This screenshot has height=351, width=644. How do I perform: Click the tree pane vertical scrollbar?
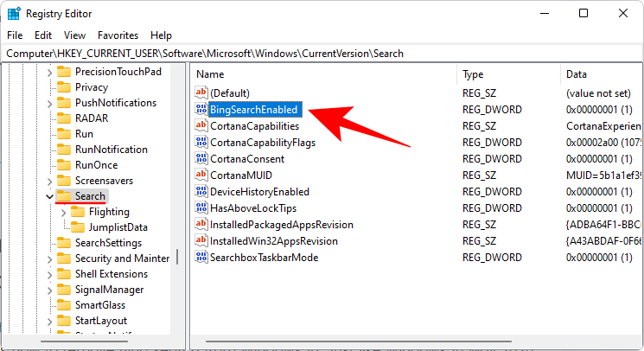click(177, 258)
